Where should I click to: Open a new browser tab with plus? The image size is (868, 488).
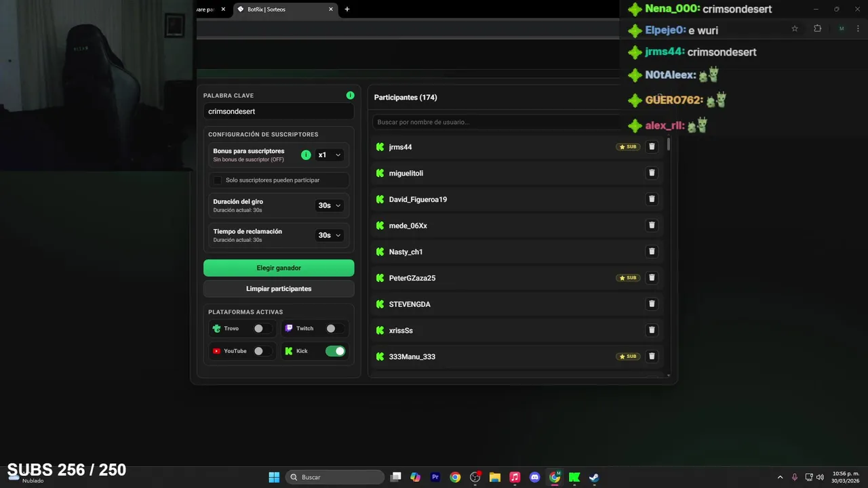coord(347,9)
